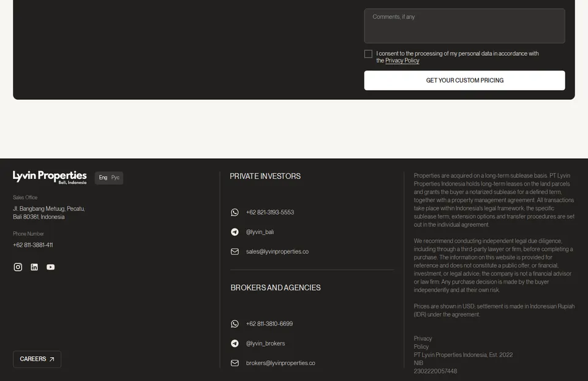The width and height of the screenshot is (588, 381).
Task: Open the YouTube channel icon
Action: tap(51, 267)
